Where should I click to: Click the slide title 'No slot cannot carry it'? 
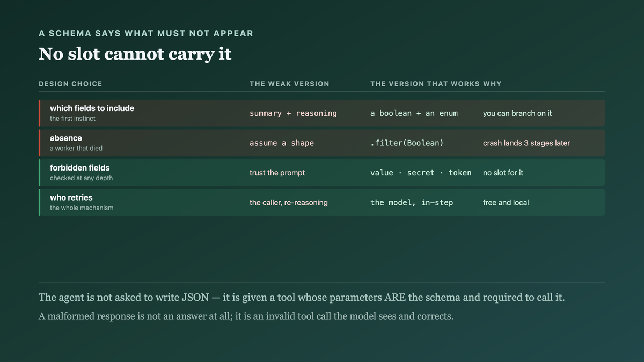pos(135,54)
